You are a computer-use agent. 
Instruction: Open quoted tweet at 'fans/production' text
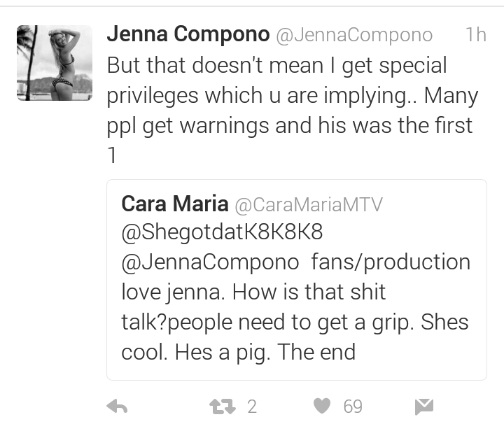pos(391,262)
